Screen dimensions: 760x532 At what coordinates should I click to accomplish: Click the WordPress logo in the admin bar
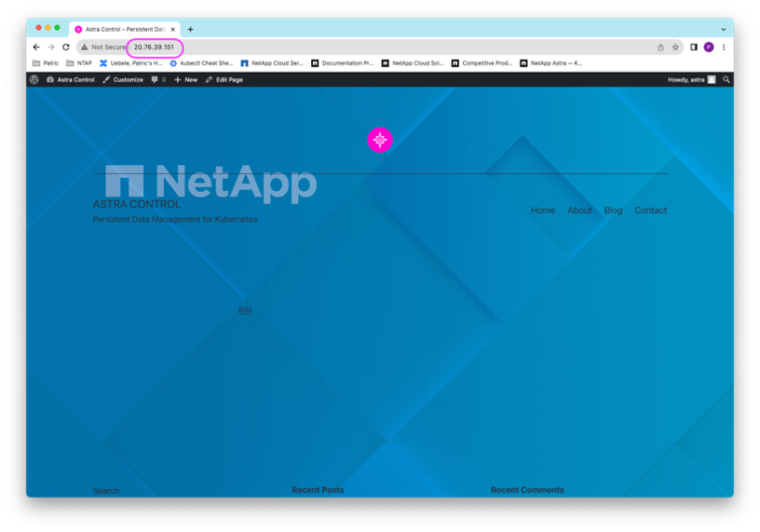[34, 79]
